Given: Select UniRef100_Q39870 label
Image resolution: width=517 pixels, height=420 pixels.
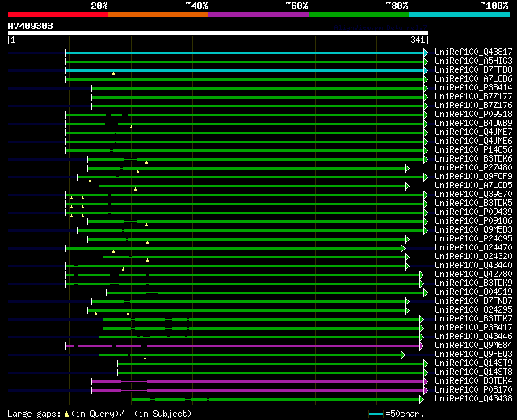Looking at the screenshot, I should point(473,195).
